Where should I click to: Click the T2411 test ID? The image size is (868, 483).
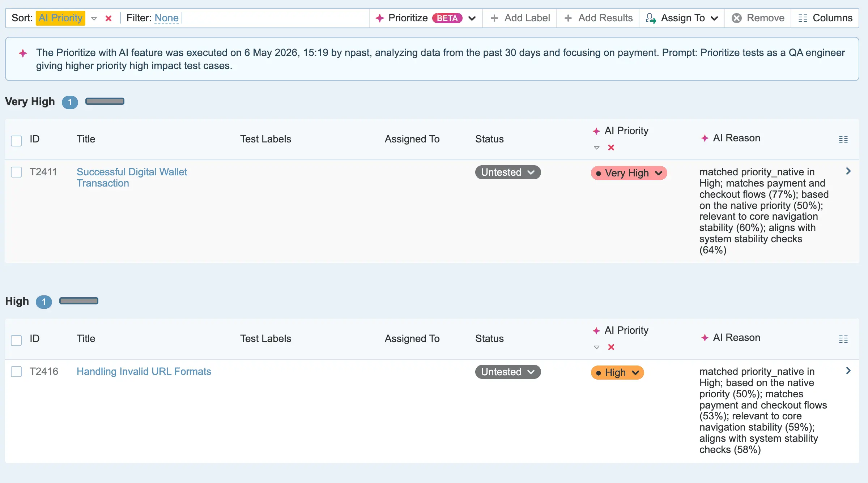pos(43,172)
